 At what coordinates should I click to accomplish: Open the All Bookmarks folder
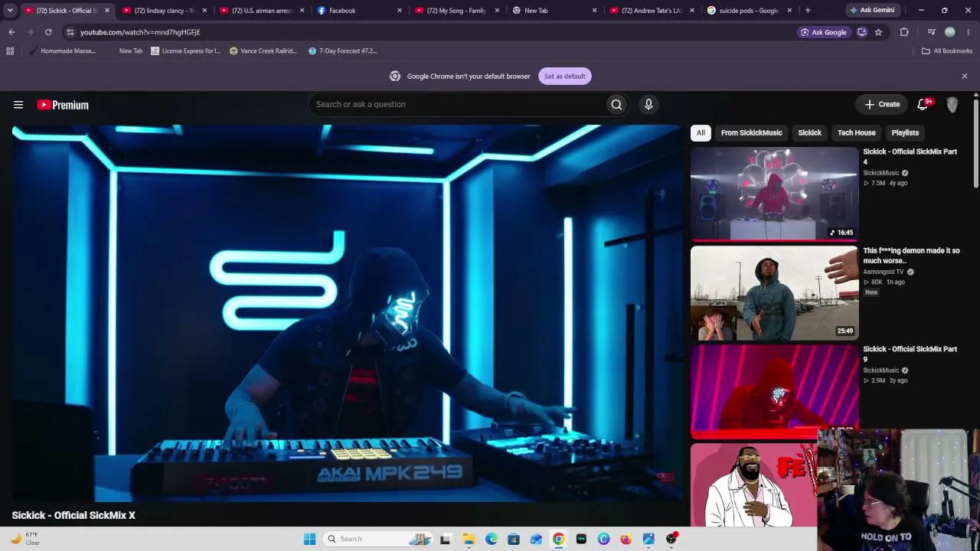pos(947,51)
